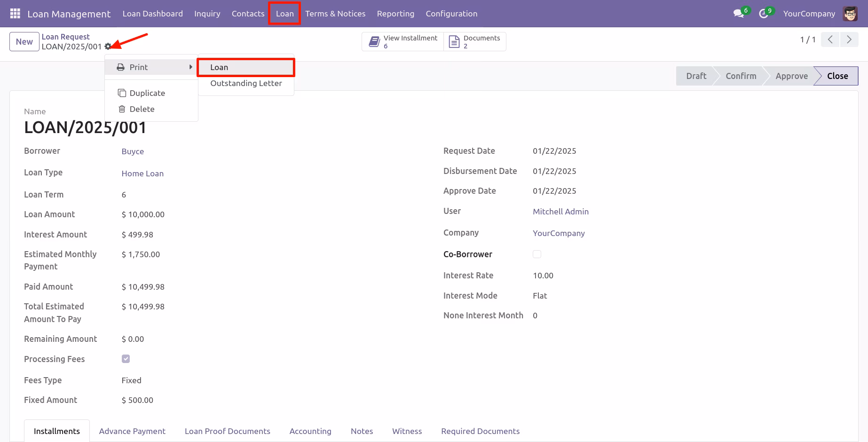Click the Loan Management app title
This screenshot has width=868, height=442.
(x=69, y=14)
